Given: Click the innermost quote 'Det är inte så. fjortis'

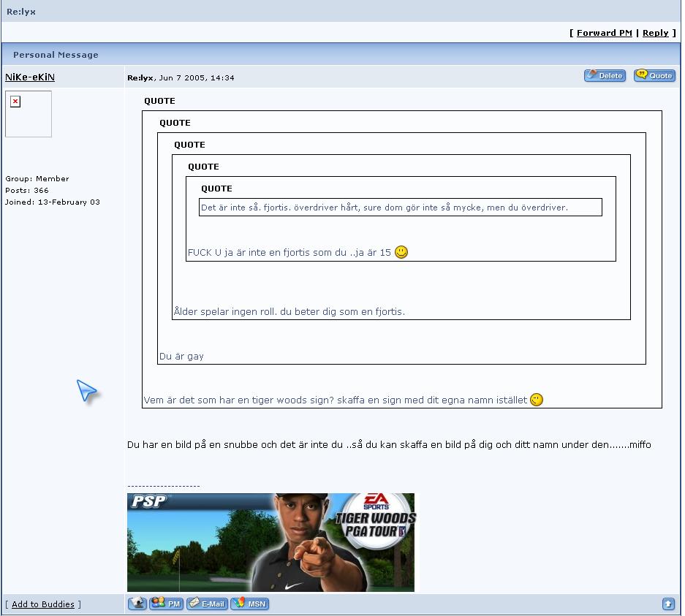Looking at the screenshot, I should tap(401, 208).
